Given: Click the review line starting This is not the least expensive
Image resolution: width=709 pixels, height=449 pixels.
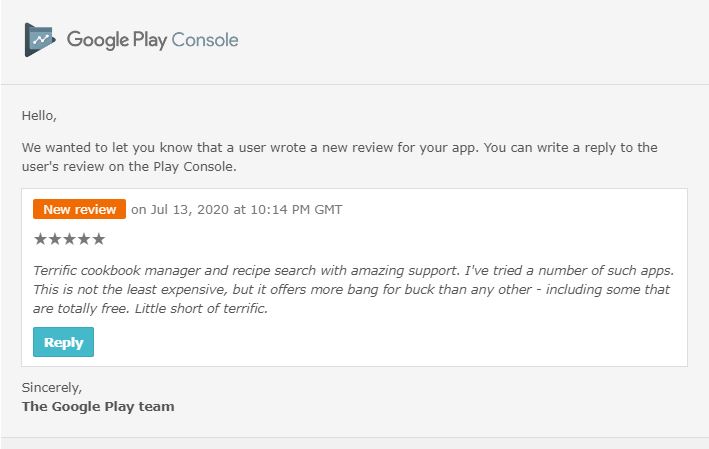Looking at the screenshot, I should pos(351,289).
